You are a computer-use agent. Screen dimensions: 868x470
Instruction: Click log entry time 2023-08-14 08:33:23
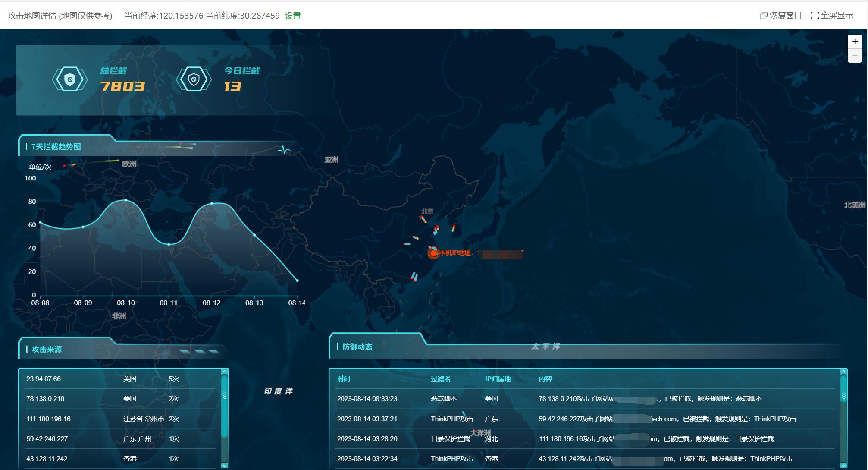367,399
